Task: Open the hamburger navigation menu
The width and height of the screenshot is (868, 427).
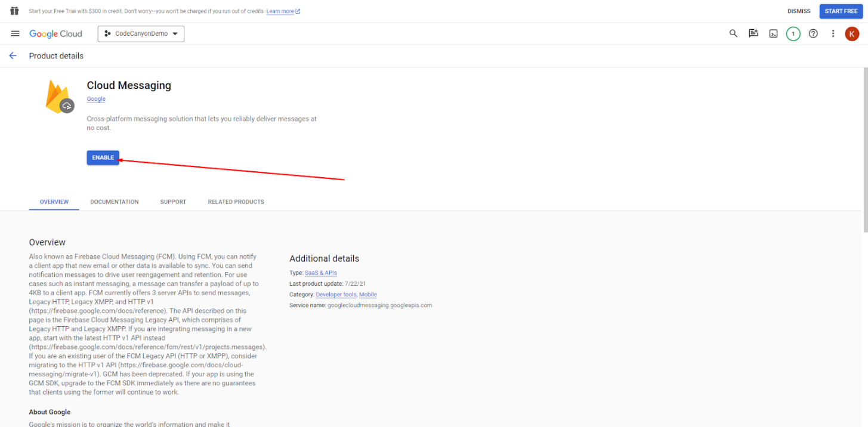Action: 16,34
